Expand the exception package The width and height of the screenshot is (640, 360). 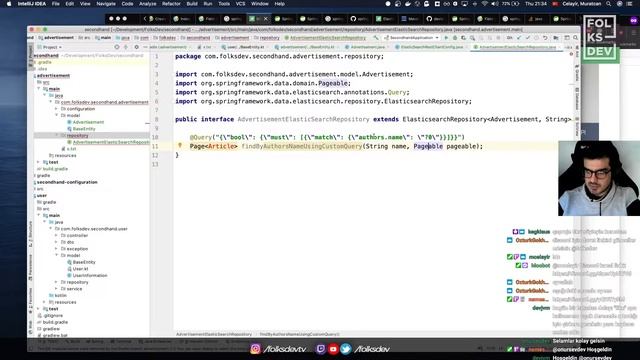(x=56, y=249)
